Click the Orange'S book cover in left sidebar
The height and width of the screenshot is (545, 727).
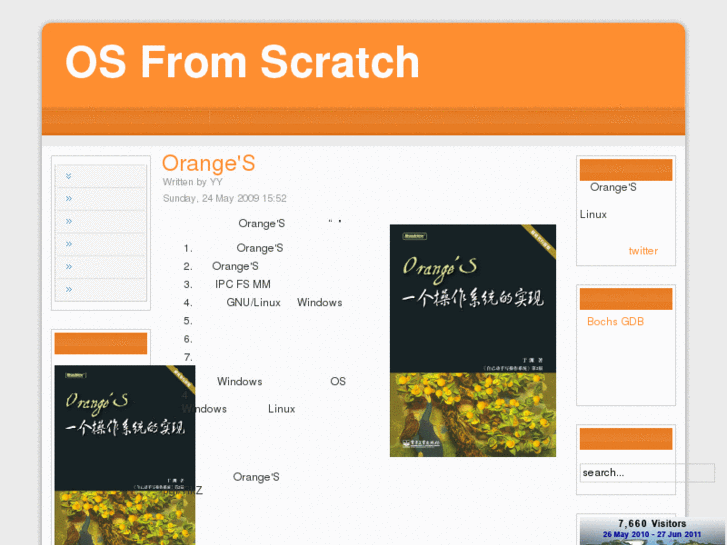tap(125, 455)
